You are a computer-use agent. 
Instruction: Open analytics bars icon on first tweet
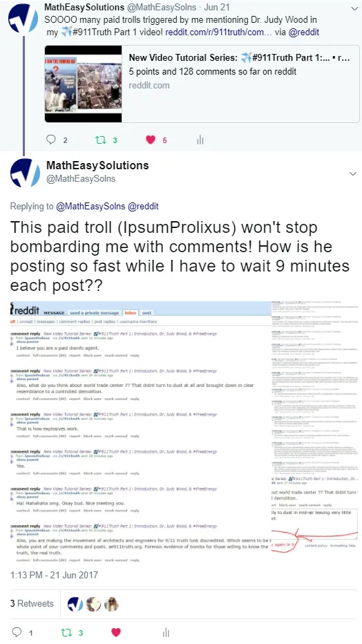pos(200,140)
